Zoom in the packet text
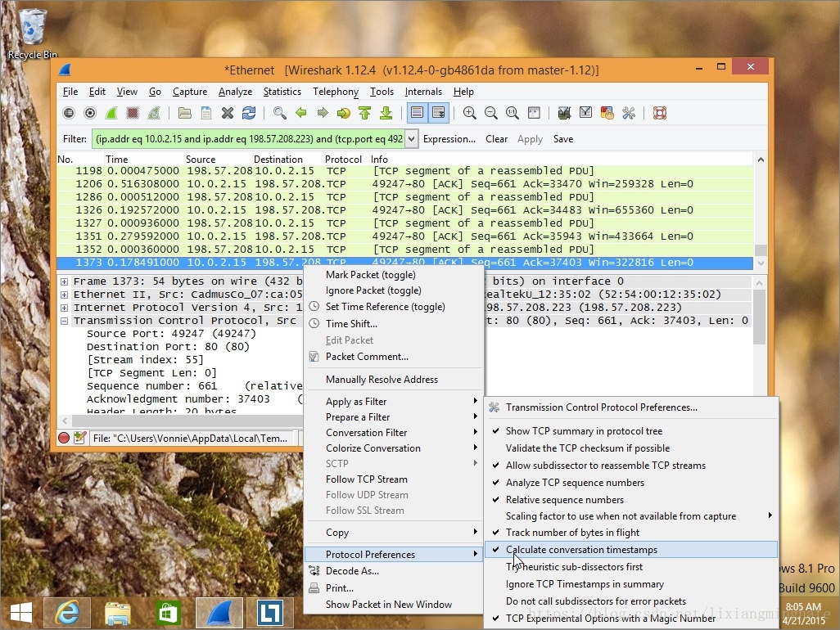Image resolution: width=840 pixels, height=630 pixels. tap(470, 113)
